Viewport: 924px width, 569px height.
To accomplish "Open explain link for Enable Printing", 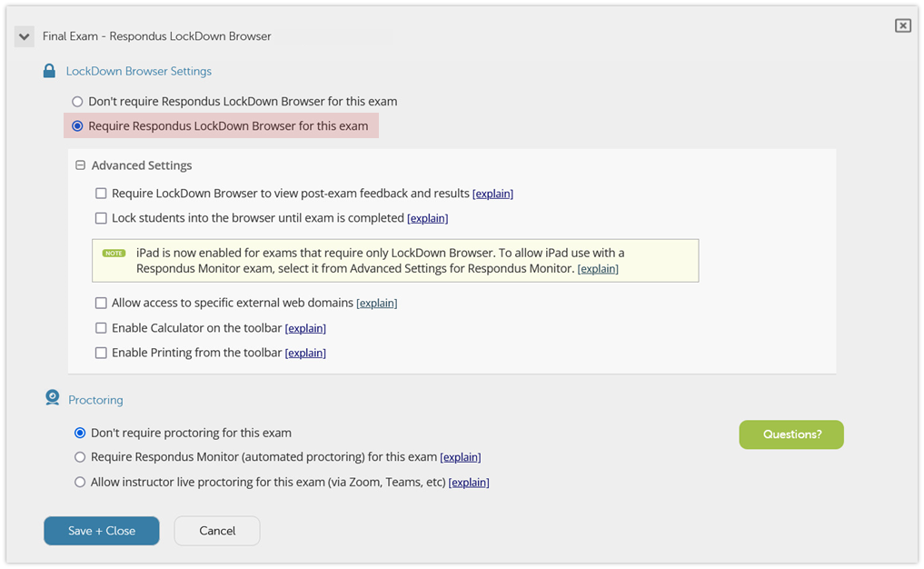I will tap(305, 354).
